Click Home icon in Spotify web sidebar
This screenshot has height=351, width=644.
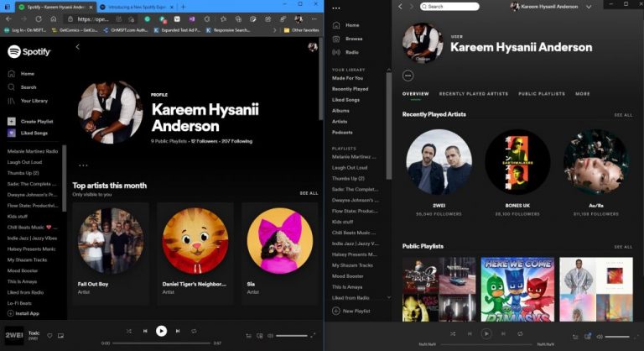pyautogui.click(x=12, y=74)
